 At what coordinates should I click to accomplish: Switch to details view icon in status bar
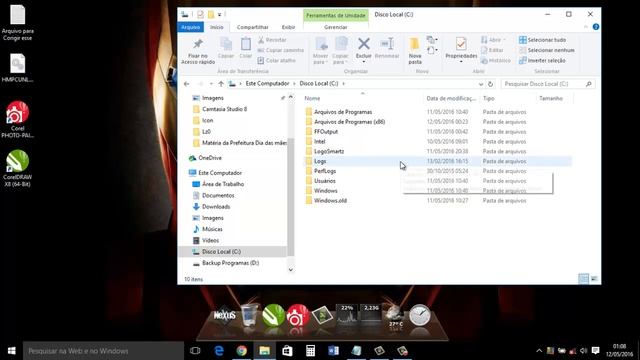[584, 279]
